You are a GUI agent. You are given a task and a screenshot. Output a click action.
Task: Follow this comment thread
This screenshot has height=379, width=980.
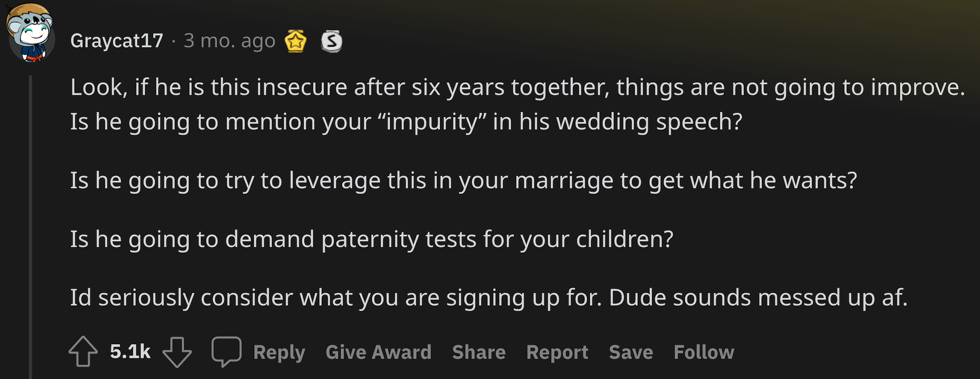(x=704, y=352)
